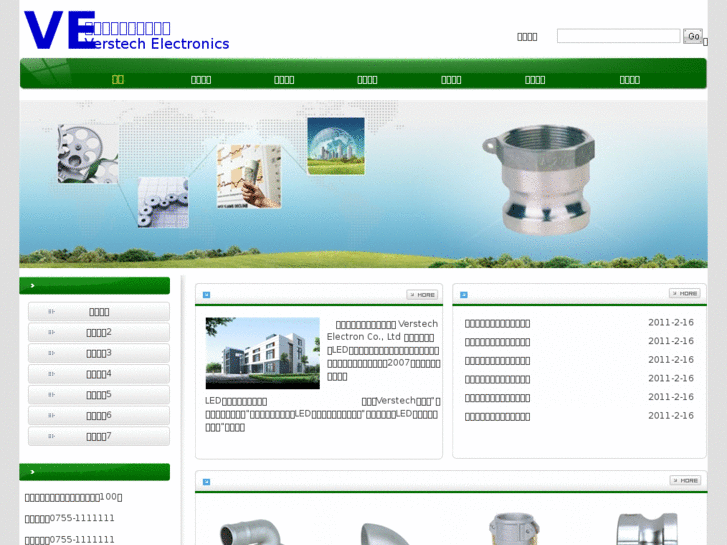Click blue square icon in news panel header

(x=464, y=295)
